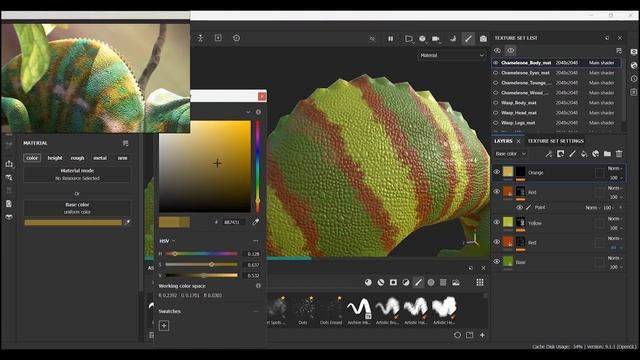Open Paint effect blend mode dropdown

click(592, 208)
